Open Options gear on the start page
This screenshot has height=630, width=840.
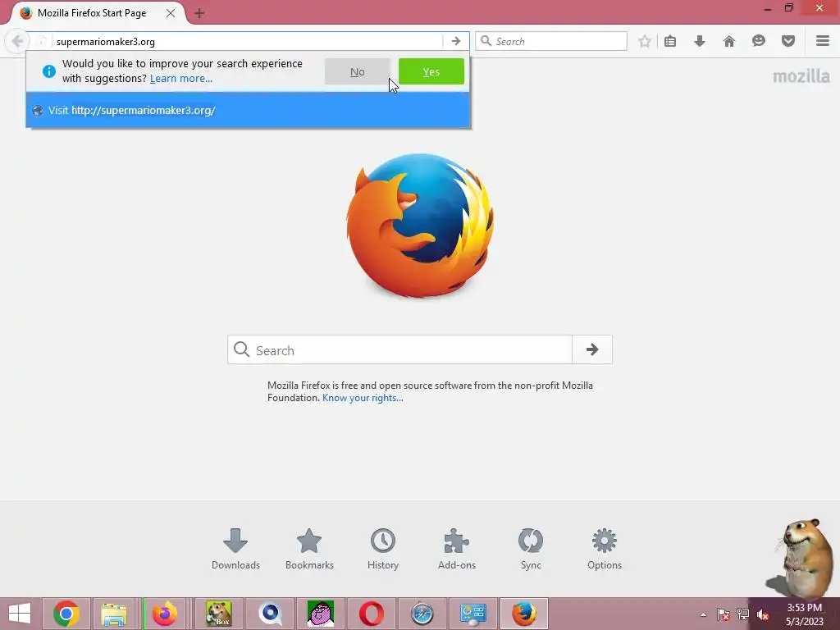(x=605, y=549)
